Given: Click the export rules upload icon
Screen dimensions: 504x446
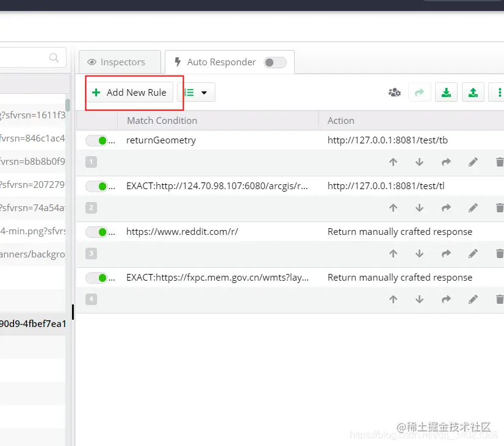Looking at the screenshot, I should (x=473, y=93).
